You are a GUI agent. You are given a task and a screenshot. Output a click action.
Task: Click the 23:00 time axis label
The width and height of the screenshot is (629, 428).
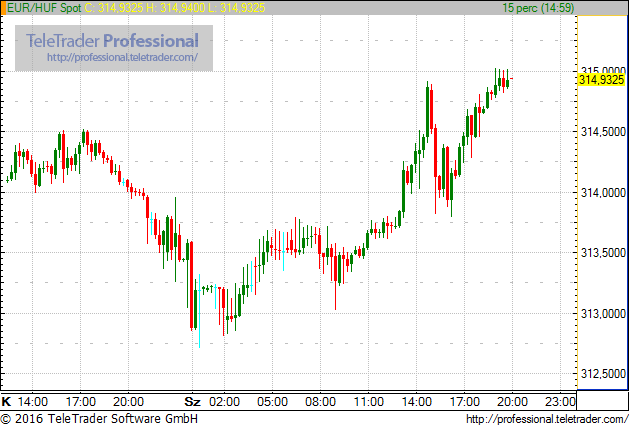pyautogui.click(x=560, y=402)
